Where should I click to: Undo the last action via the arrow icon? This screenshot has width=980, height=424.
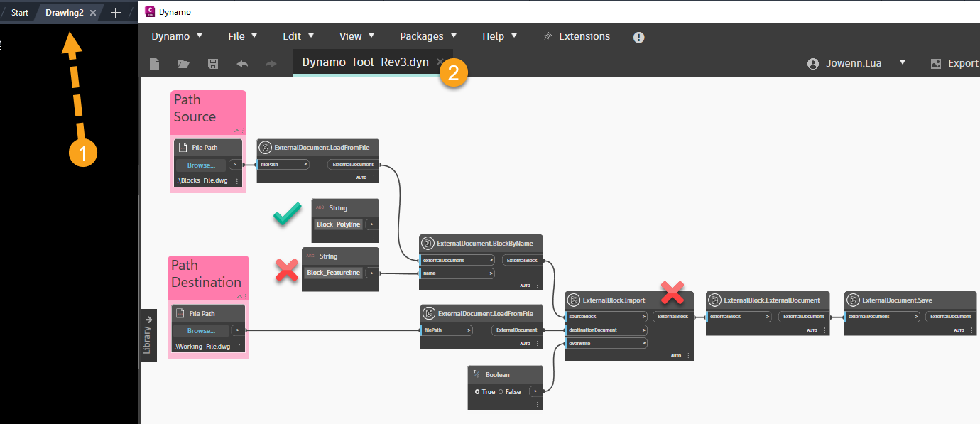[x=241, y=63]
